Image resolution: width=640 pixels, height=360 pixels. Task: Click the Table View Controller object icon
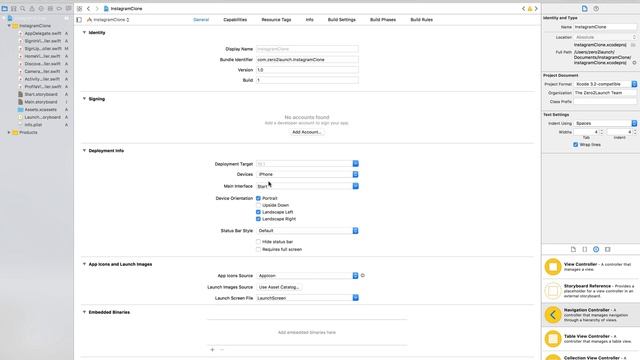(x=553, y=339)
